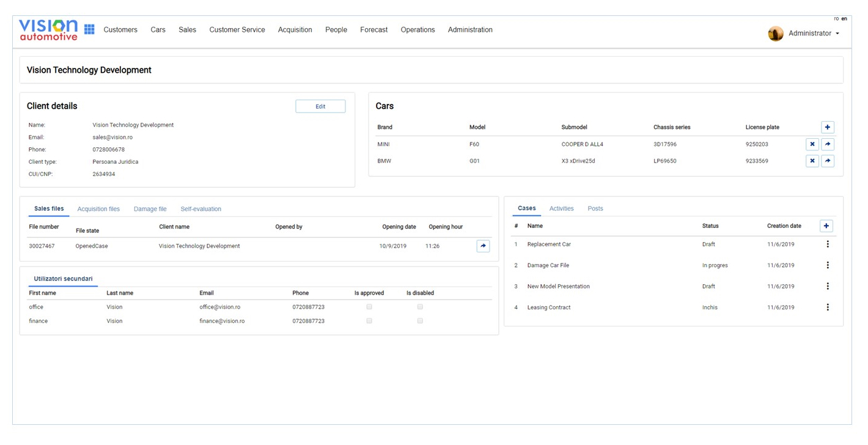Click the COOPER D ALL4 submodel cell
The image size is (868, 445).
pyautogui.click(x=583, y=144)
